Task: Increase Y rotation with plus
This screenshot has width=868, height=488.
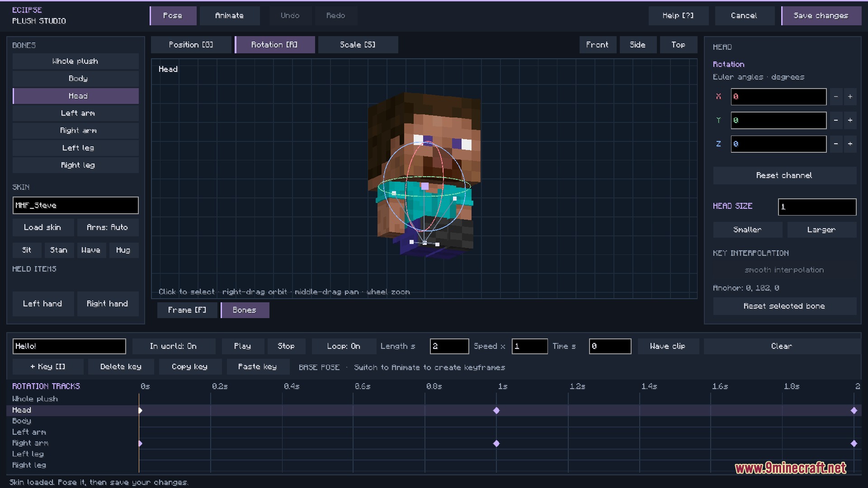Action: pyautogui.click(x=850, y=121)
